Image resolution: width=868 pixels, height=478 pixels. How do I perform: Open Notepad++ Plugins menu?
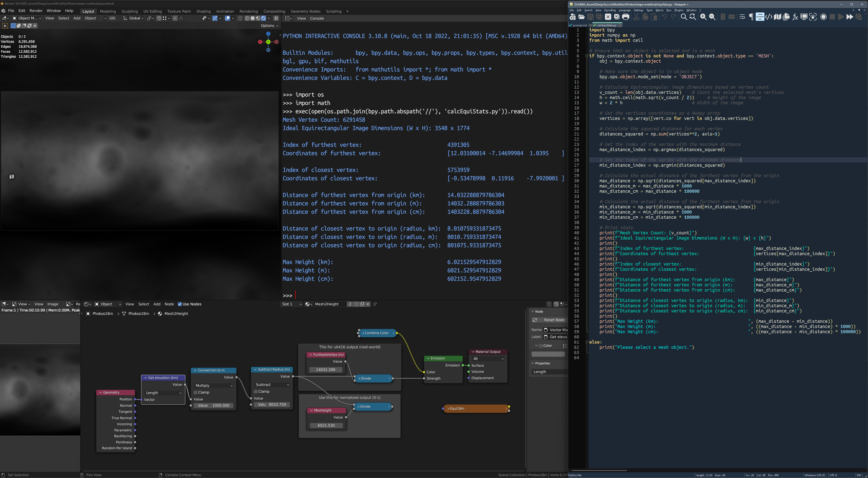pyautogui.click(x=679, y=10)
